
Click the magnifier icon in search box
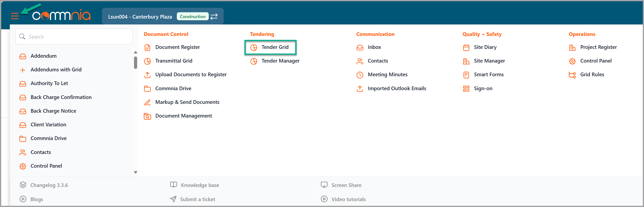(22, 36)
